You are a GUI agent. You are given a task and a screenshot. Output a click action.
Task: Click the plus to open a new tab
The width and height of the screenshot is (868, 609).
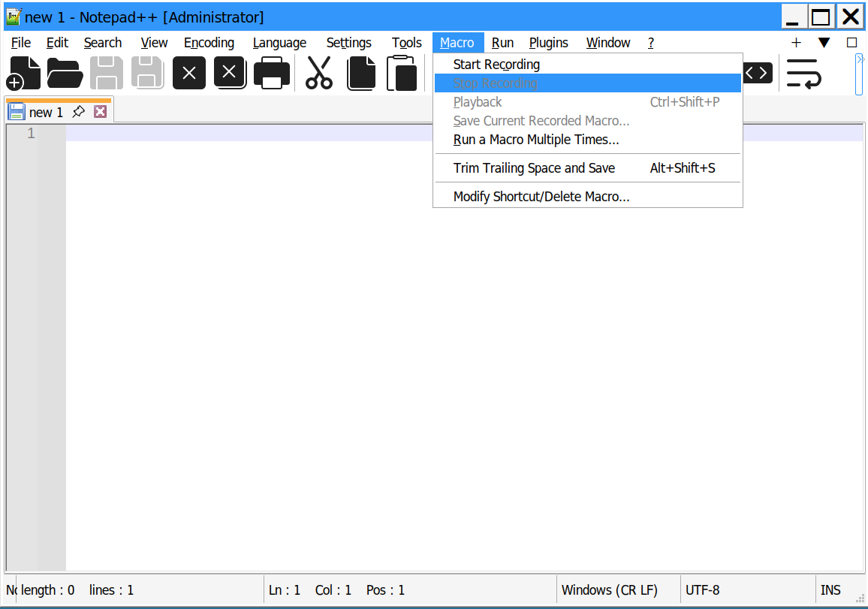coord(796,43)
